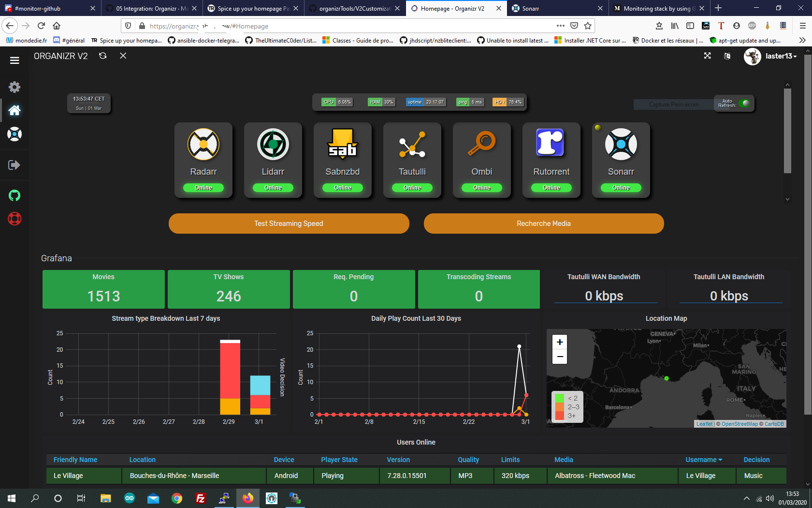Click the logout arrow in the sidebar
The height and width of the screenshot is (508, 812).
[14, 165]
